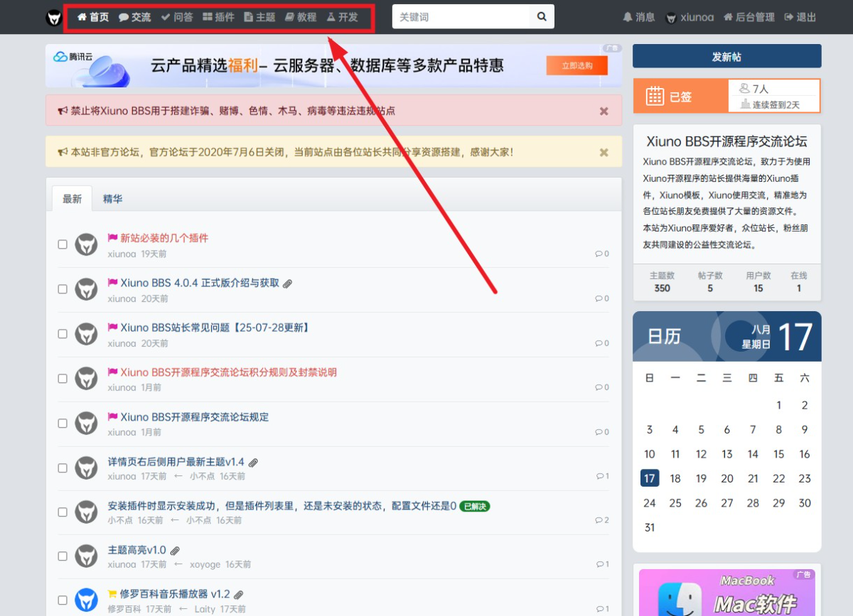Click the 发新帖 new post button

(x=726, y=57)
